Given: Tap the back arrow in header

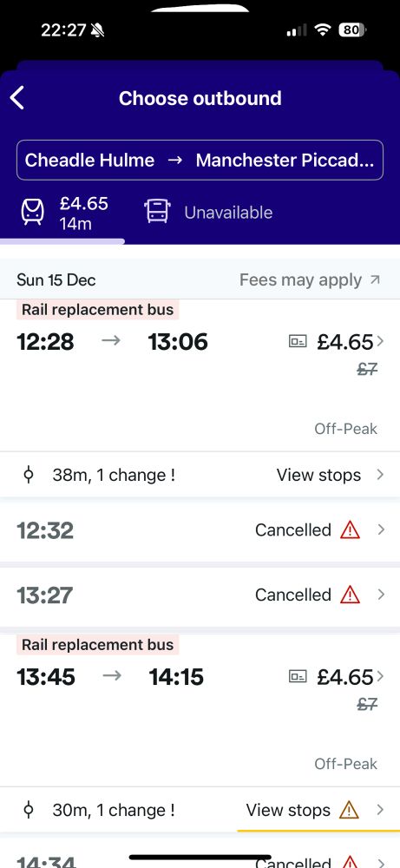Looking at the screenshot, I should click(17, 99).
